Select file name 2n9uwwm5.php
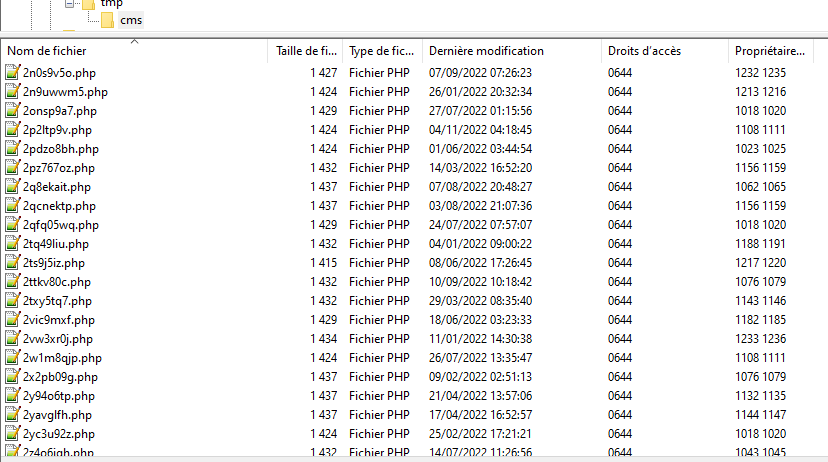Screen dimensions: 828x462 coord(65,92)
